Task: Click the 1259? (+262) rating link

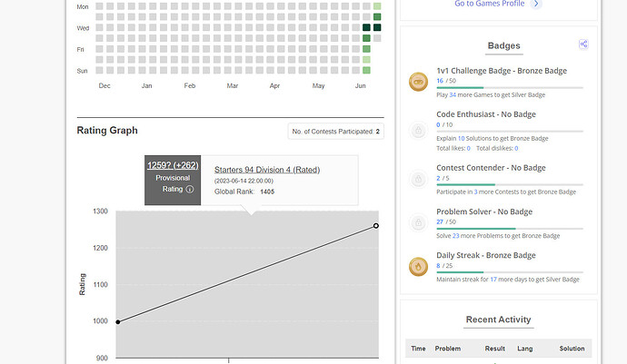Action: pos(173,165)
